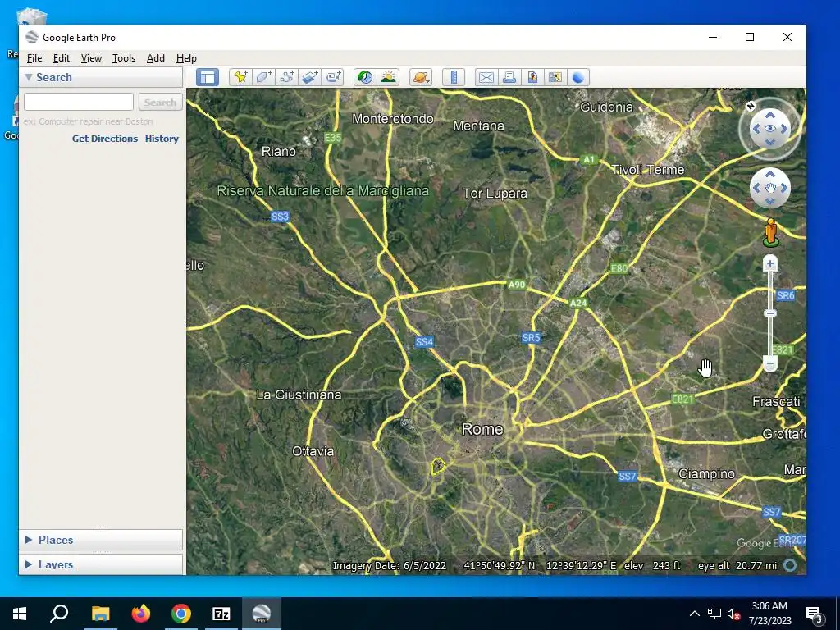Click the zoom slider handle
This screenshot has width=840, height=630.
point(769,313)
